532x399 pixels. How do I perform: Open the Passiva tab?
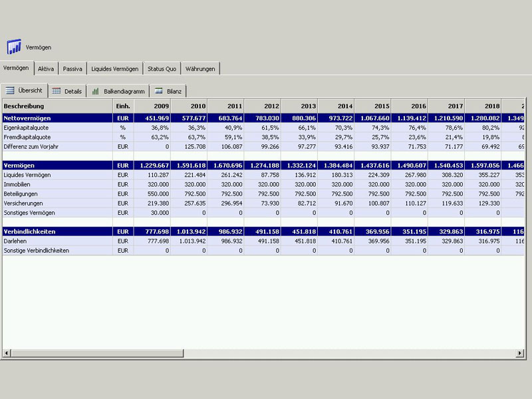click(x=72, y=68)
